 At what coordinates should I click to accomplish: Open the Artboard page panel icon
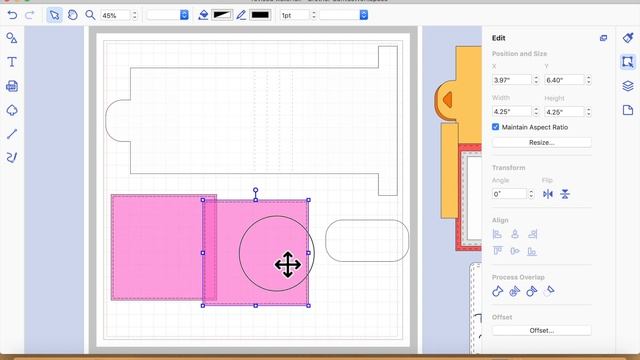click(628, 110)
